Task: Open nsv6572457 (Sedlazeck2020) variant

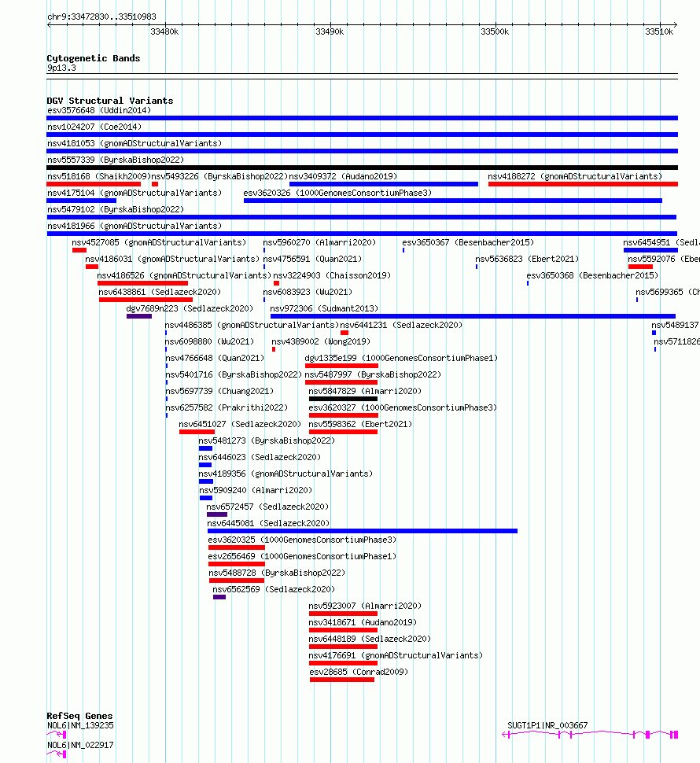Action: pyautogui.click(x=267, y=507)
